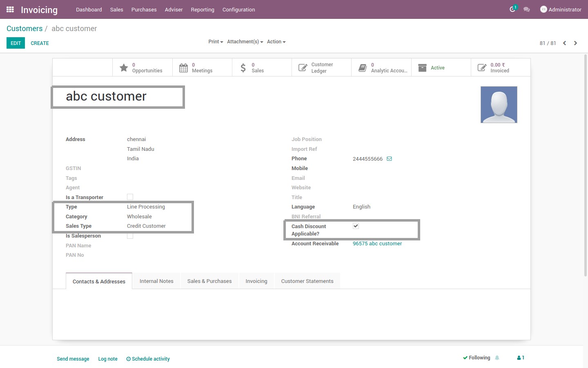Open the apps grid menu icon
Image resolution: width=588 pixels, height=368 pixels.
(x=10, y=9)
